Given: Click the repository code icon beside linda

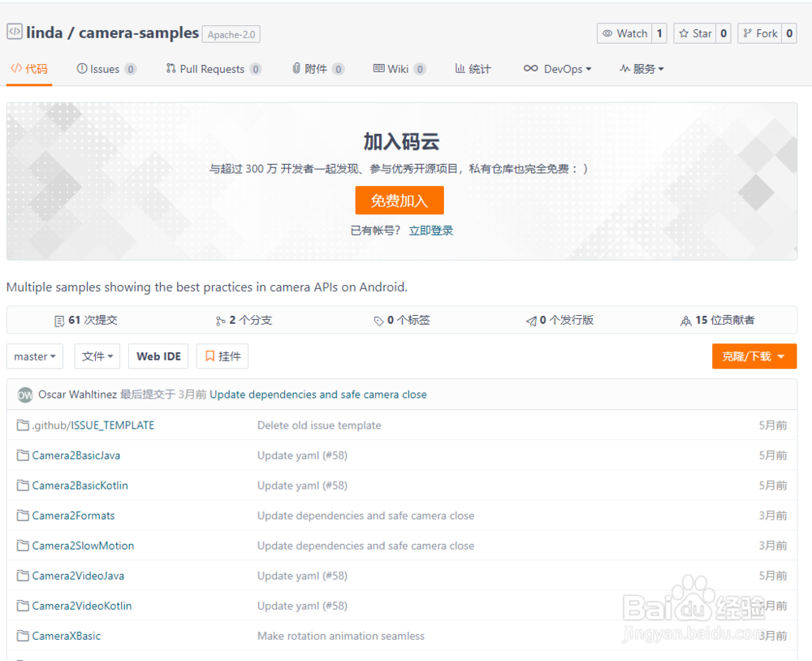Looking at the screenshot, I should tap(15, 32).
